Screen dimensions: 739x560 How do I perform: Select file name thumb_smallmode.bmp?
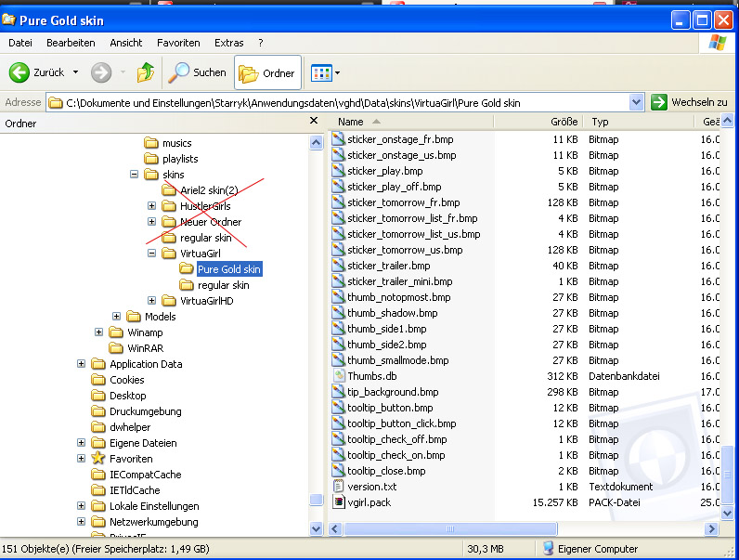(397, 360)
